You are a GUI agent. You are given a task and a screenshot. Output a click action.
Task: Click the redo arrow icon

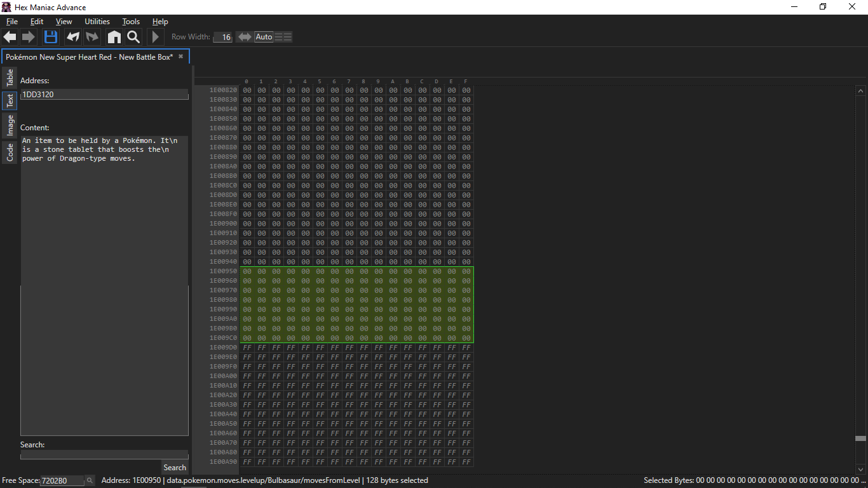pyautogui.click(x=93, y=37)
